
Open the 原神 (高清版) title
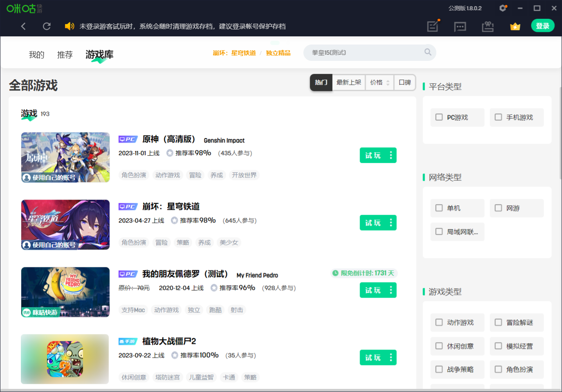169,139
